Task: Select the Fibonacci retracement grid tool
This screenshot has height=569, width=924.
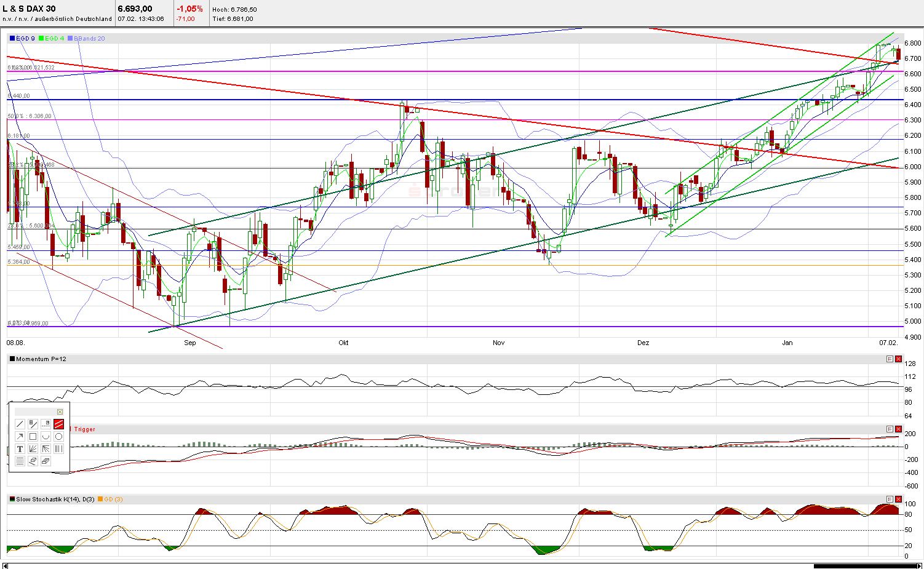Action: pyautogui.click(x=20, y=461)
